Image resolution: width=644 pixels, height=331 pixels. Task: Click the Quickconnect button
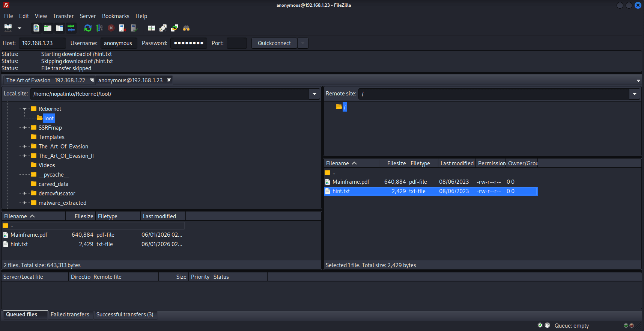(274, 43)
